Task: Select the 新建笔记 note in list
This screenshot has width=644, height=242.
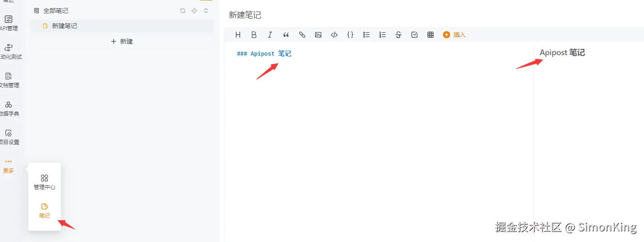Action: [x=121, y=26]
